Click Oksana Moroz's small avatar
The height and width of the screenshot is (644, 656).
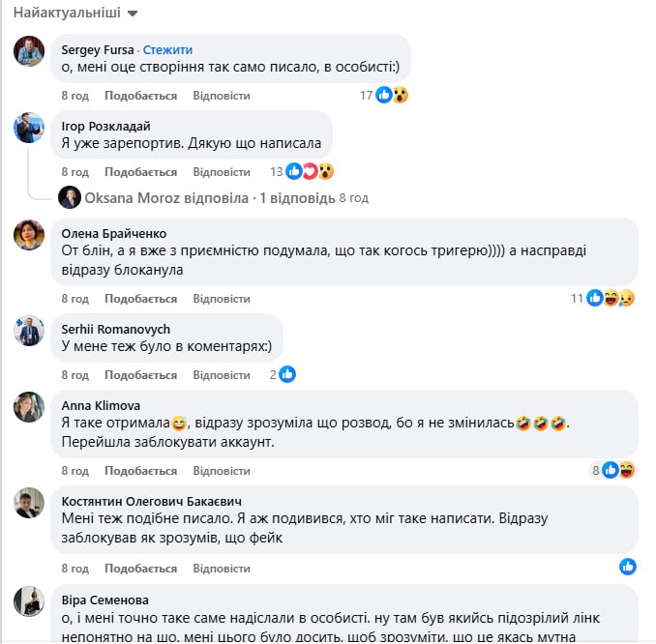[70, 197]
